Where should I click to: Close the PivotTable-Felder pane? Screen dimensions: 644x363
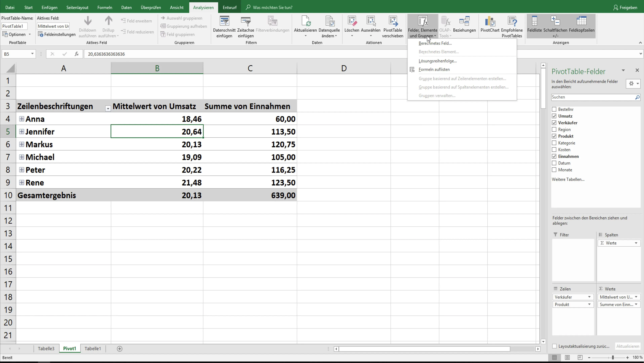pos(637,70)
